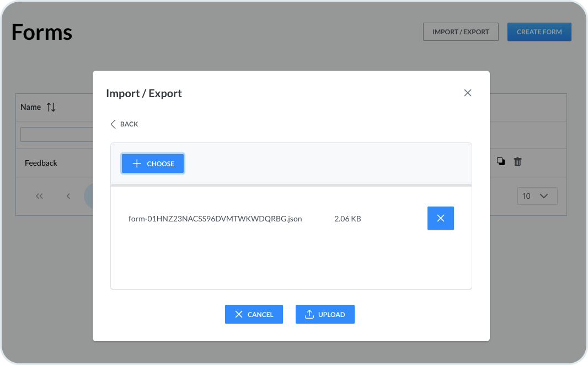Click the UPLOAD button
This screenshot has height=365, width=588.
click(325, 314)
